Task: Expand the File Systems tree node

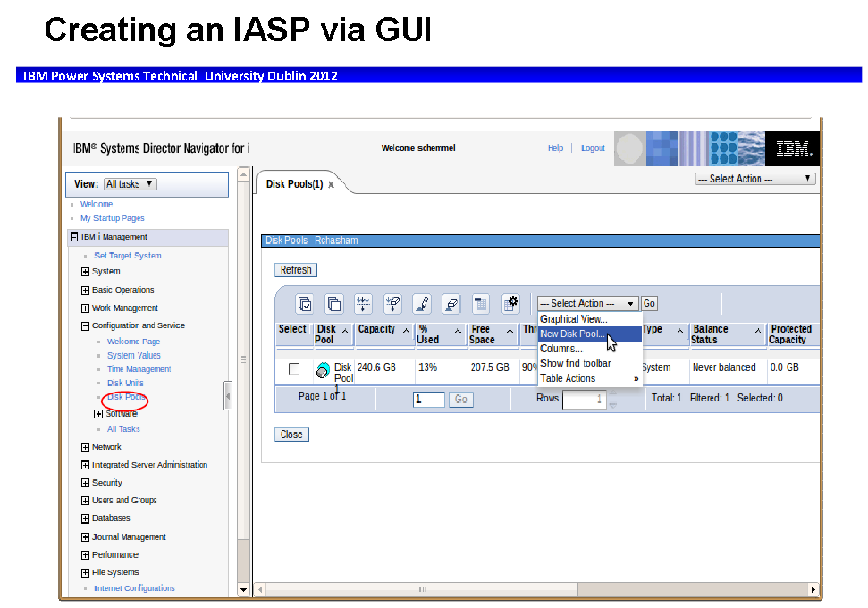Action: tap(85, 572)
